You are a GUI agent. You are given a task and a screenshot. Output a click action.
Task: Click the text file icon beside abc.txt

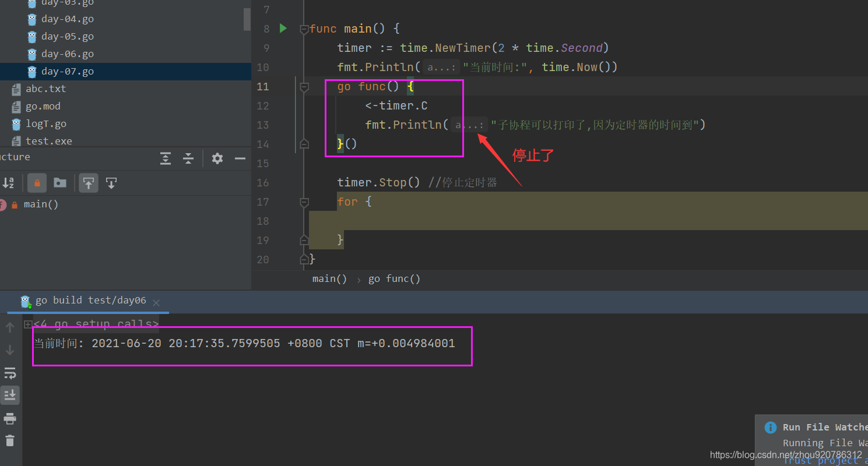(x=16, y=89)
